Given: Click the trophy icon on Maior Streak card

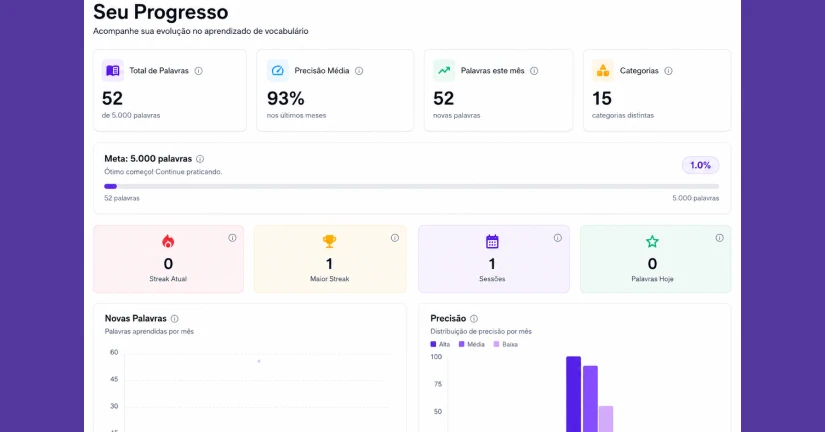Looking at the screenshot, I should pos(329,242).
